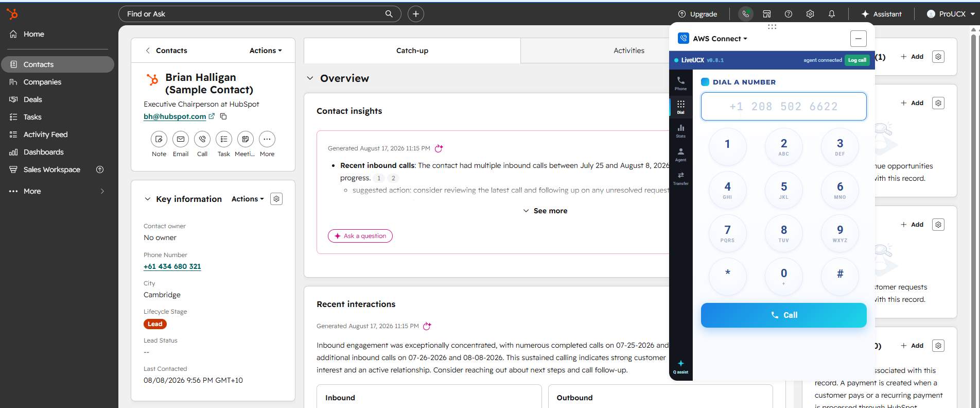Image resolution: width=980 pixels, height=408 pixels.
Task: Click dial pad key 0
Action: pos(783,277)
